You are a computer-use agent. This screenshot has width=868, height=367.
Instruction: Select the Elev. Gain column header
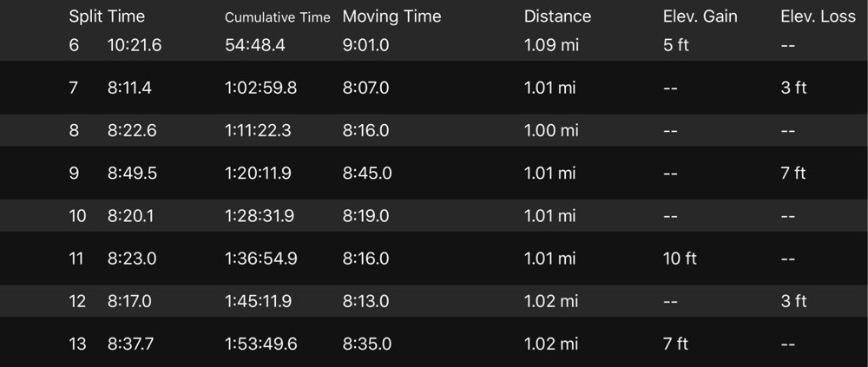(x=700, y=16)
